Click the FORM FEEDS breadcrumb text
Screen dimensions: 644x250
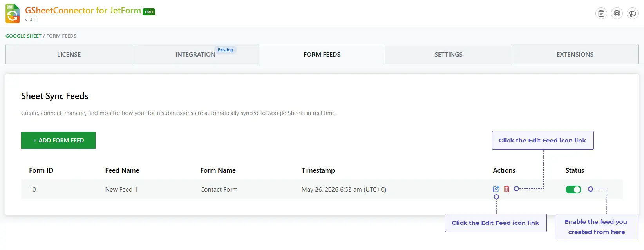tap(62, 36)
